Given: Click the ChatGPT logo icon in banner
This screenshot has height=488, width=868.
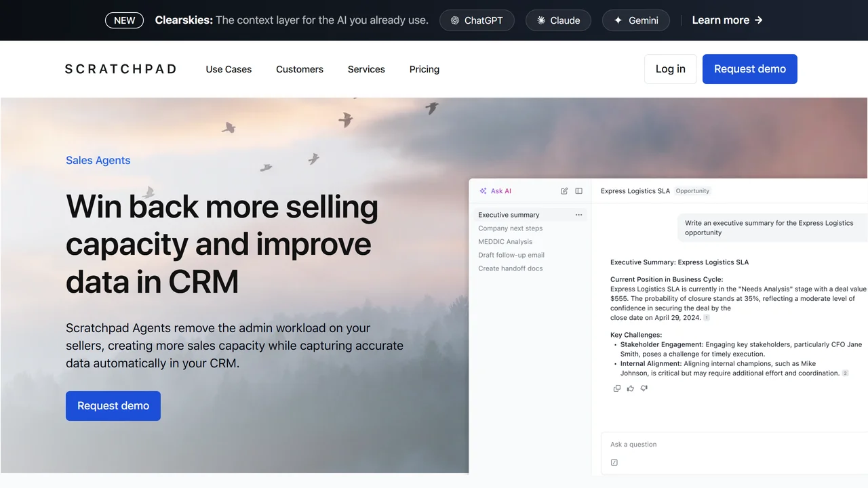Looking at the screenshot, I should 455,20.
